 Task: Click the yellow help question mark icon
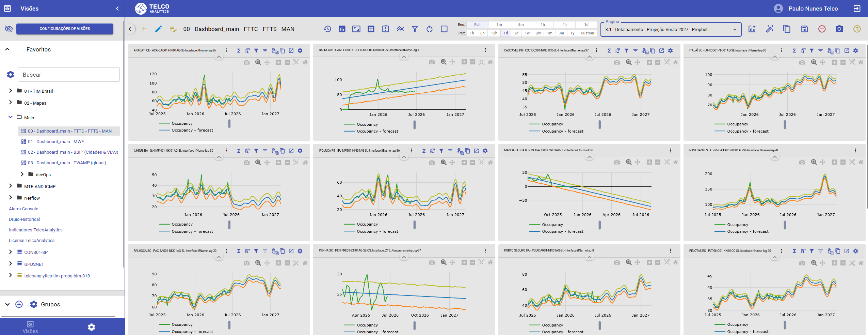coord(857,29)
